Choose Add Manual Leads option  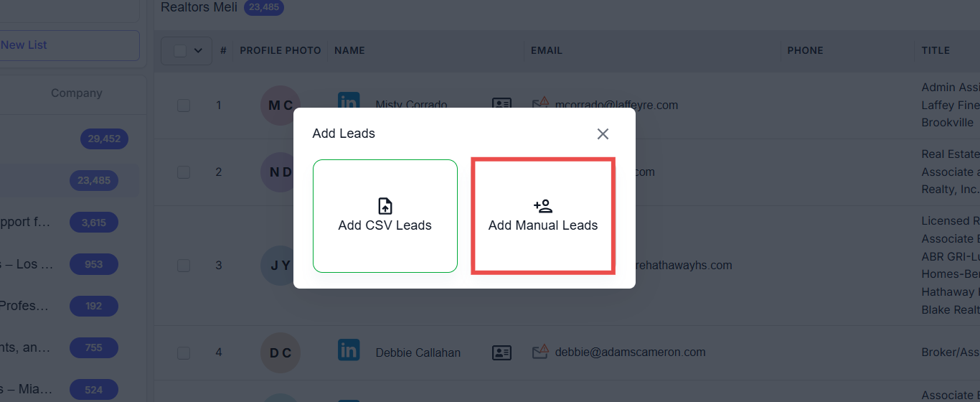pos(543,216)
